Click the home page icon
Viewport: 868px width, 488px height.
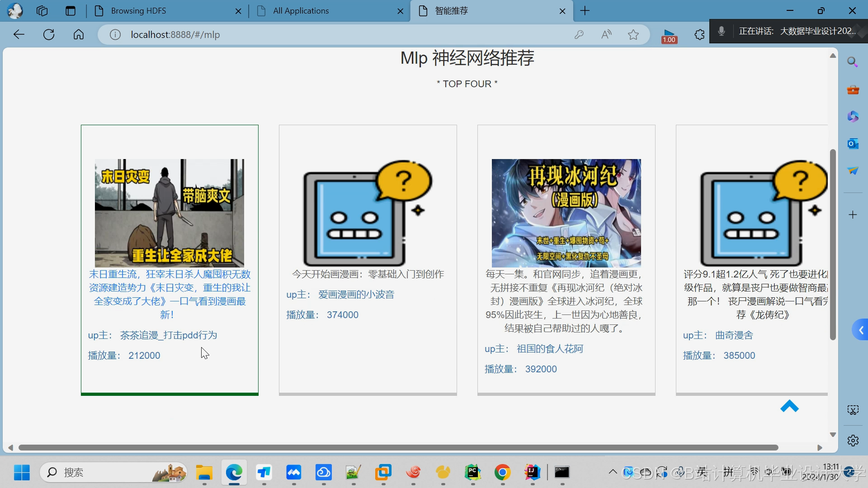79,35
